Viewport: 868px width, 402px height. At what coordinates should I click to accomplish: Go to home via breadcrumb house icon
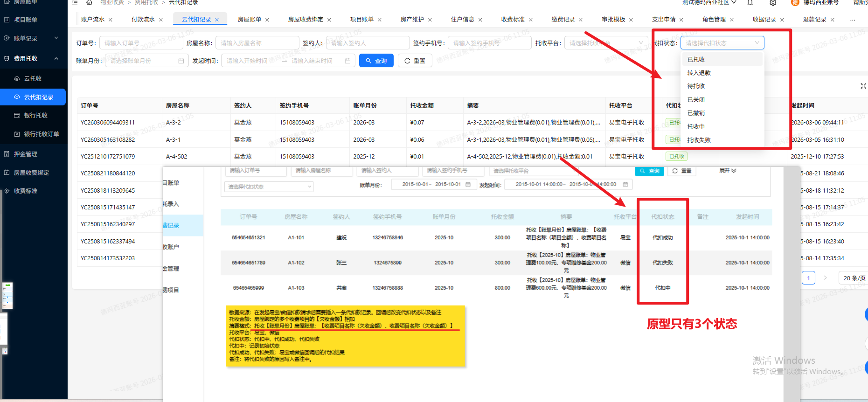click(89, 2)
